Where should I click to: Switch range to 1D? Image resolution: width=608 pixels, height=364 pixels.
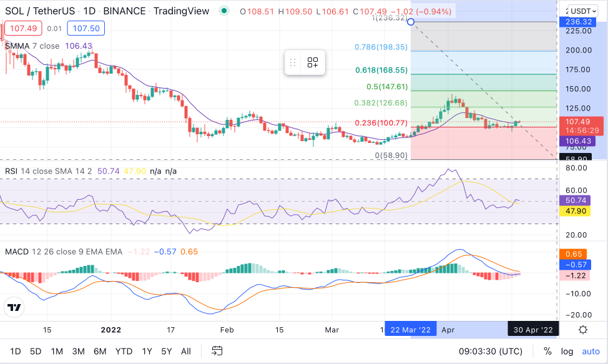coord(16,352)
